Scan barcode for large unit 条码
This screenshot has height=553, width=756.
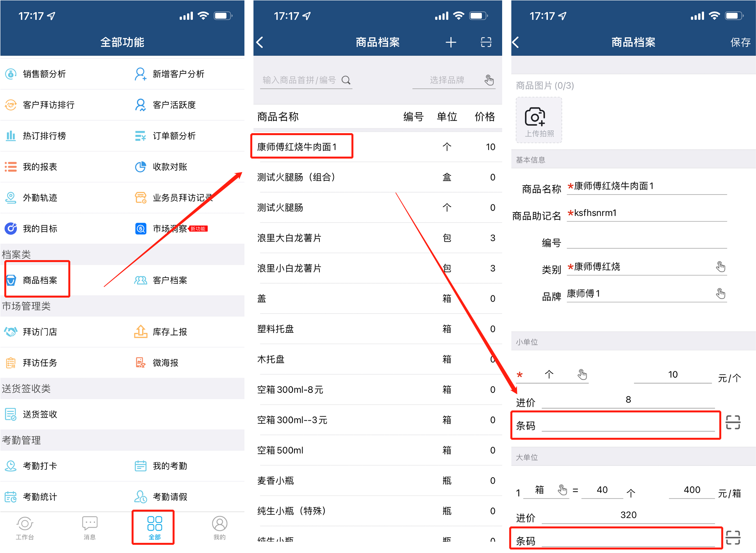pos(733,538)
